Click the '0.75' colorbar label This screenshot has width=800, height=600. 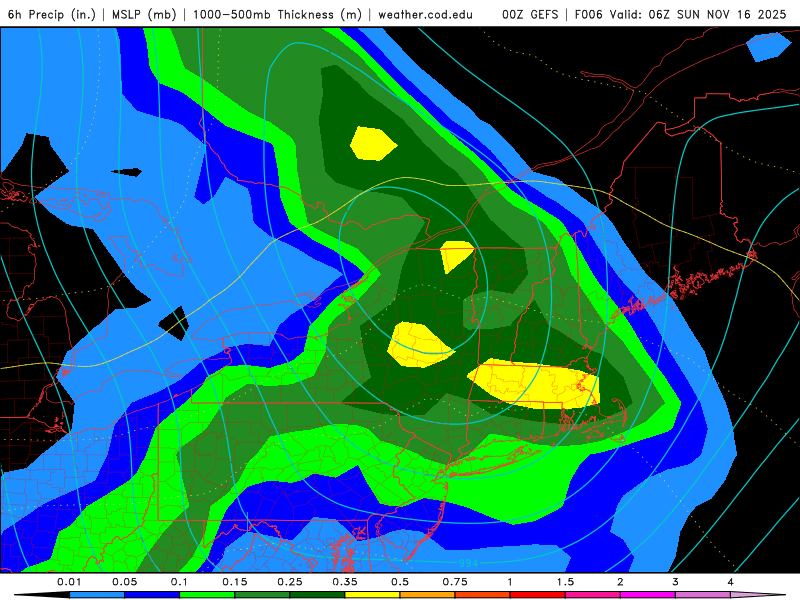tap(455, 582)
